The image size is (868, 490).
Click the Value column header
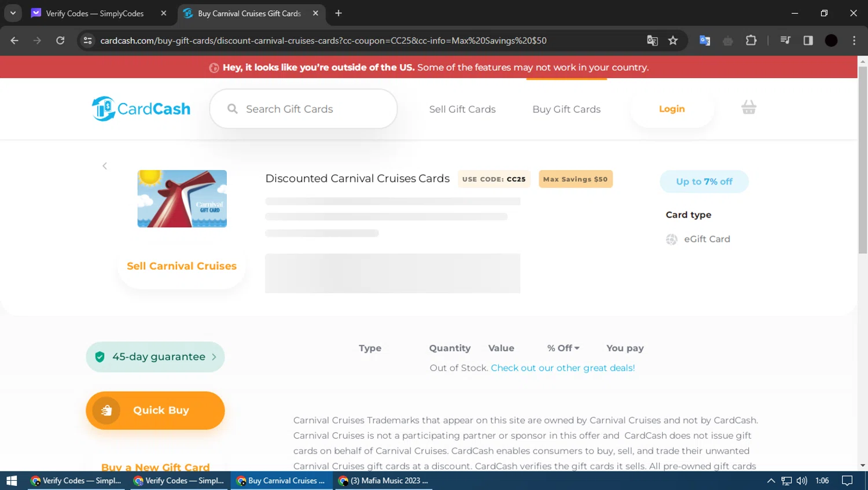tap(501, 348)
